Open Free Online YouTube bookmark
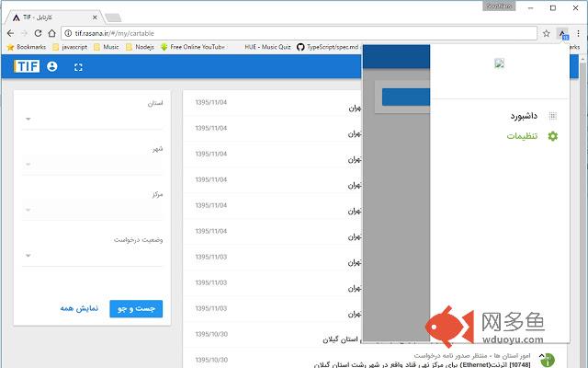 click(193, 47)
